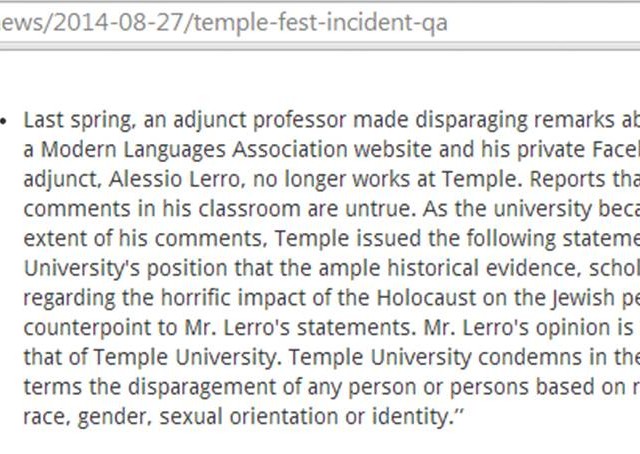The image size is (640, 454).
Task: Click the word 'disparagement' in the text
Action: (x=202, y=387)
